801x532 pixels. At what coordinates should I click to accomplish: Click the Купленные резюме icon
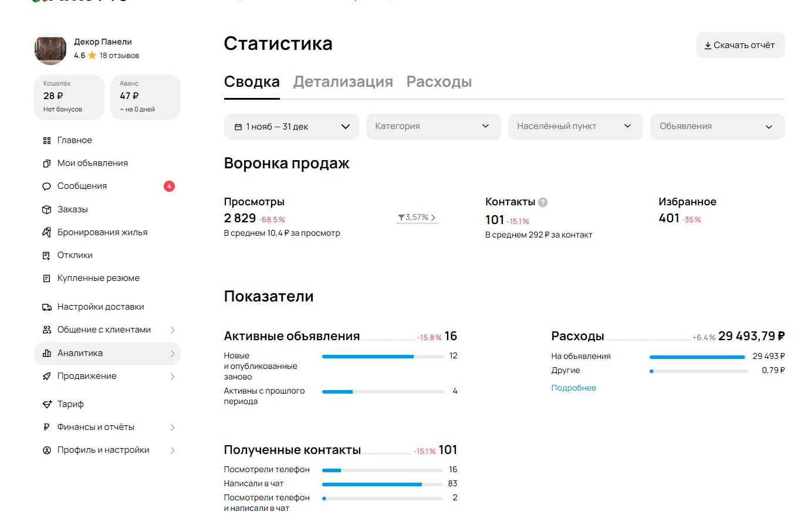point(47,278)
